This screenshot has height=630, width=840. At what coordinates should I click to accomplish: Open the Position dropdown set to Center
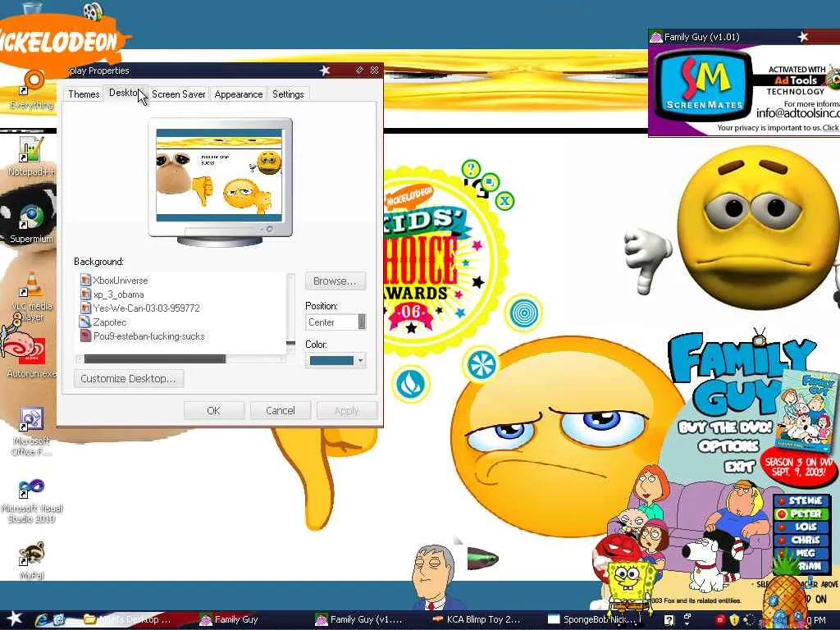click(336, 322)
